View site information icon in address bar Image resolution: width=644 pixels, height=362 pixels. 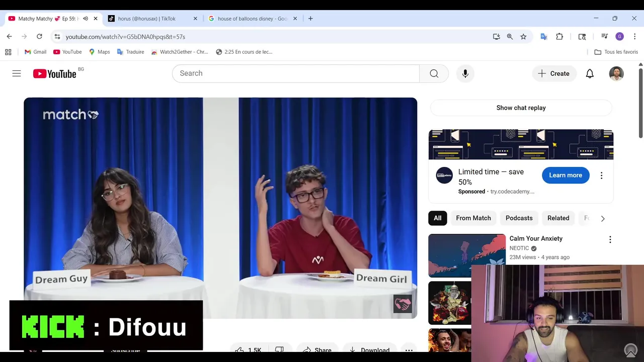click(57, 37)
